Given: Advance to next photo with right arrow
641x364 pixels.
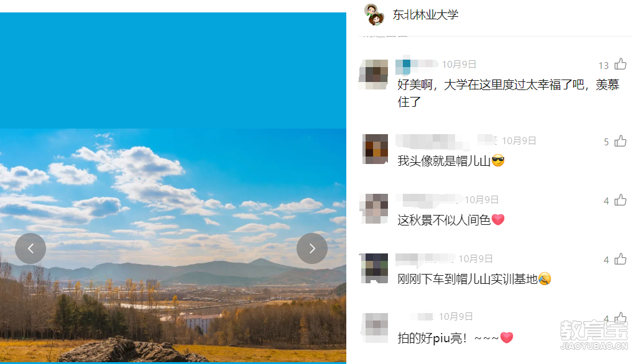Looking at the screenshot, I should pos(312,248).
